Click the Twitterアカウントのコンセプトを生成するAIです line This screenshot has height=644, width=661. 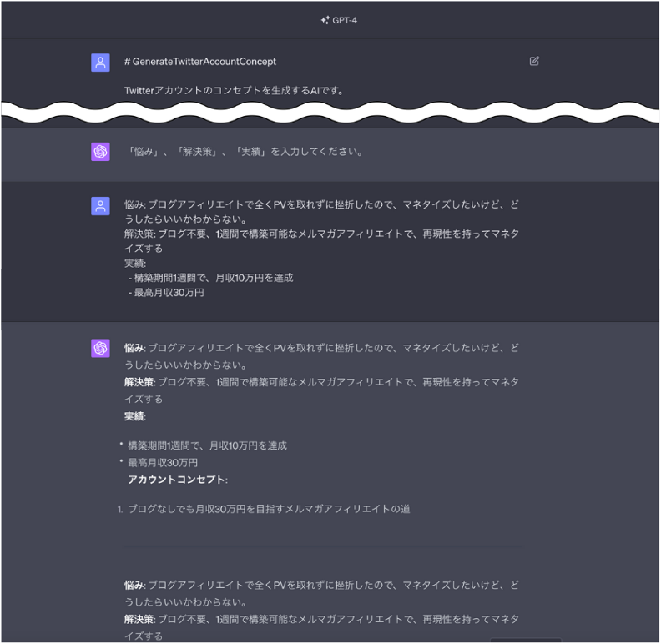[234, 91]
